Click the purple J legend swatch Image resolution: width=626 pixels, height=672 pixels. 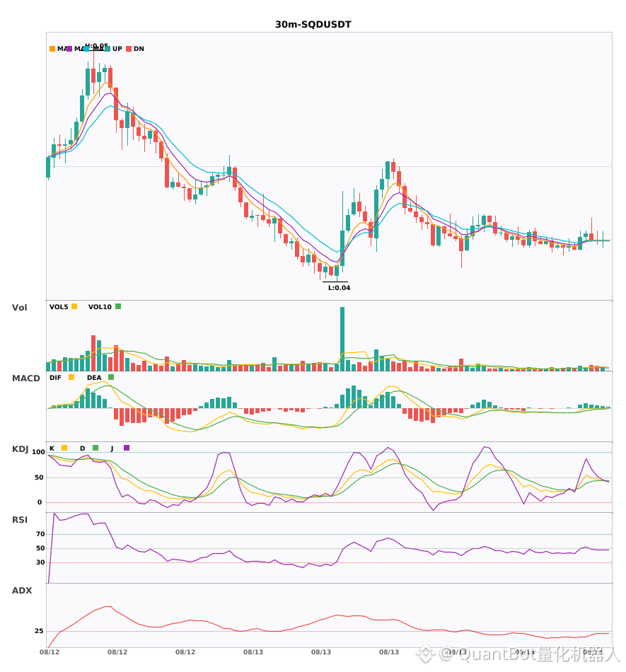(127, 448)
